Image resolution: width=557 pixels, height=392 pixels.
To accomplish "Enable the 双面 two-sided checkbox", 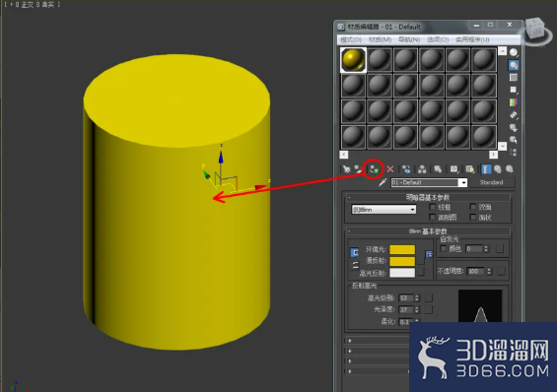I will pos(473,207).
